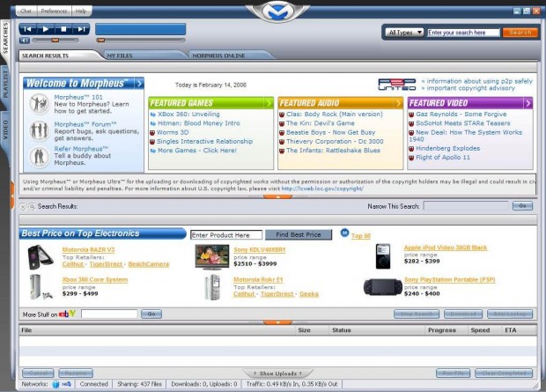Click the Morpheus 101 people icon
Image resolution: width=546 pixels, height=392 pixels.
point(39,104)
